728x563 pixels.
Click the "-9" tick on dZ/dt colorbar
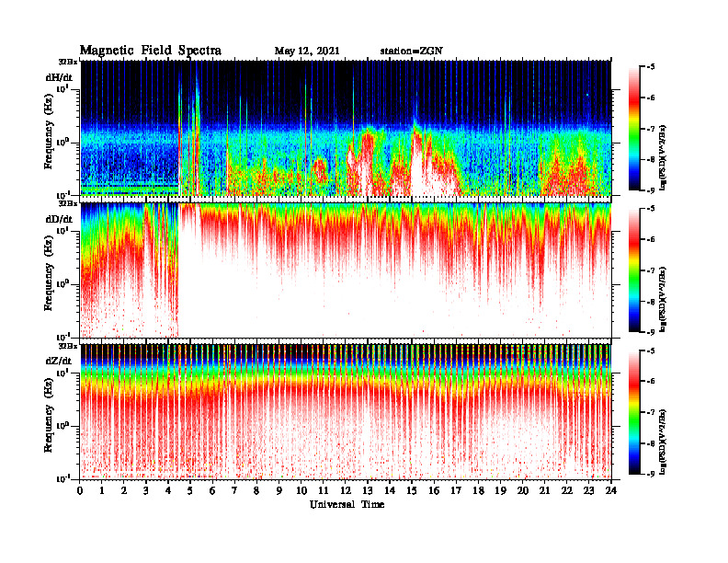[x=651, y=474]
